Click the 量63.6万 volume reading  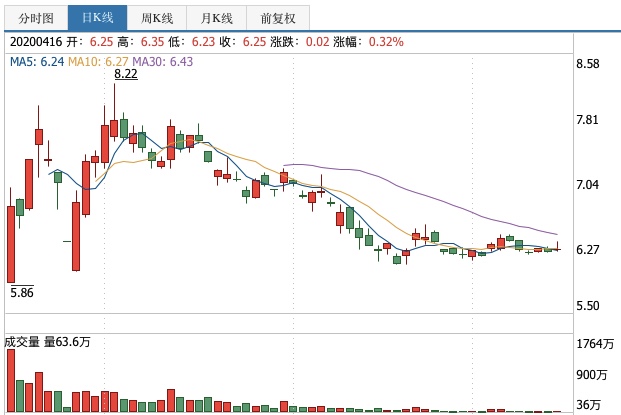[67, 342]
